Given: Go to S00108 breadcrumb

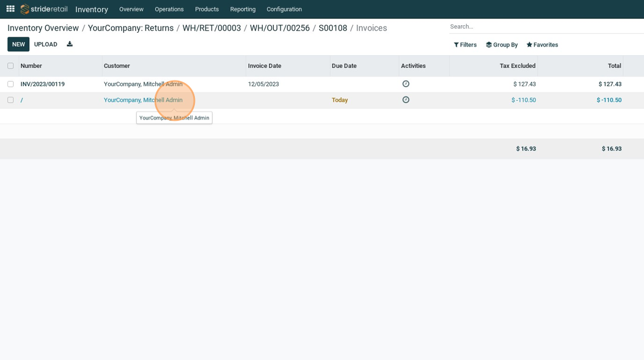Looking at the screenshot, I should (333, 28).
